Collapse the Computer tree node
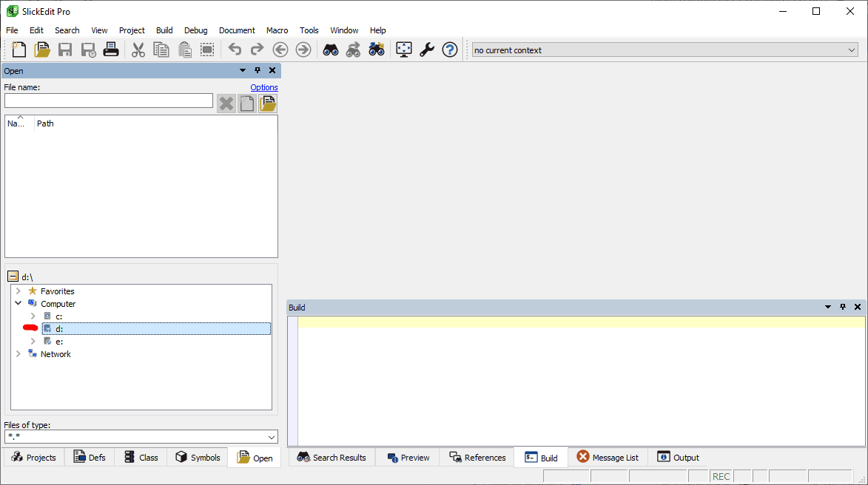868x485 pixels. click(x=18, y=304)
